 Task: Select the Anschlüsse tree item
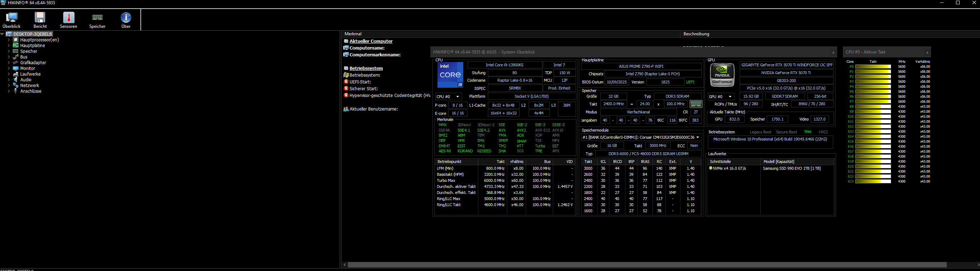coord(31,91)
